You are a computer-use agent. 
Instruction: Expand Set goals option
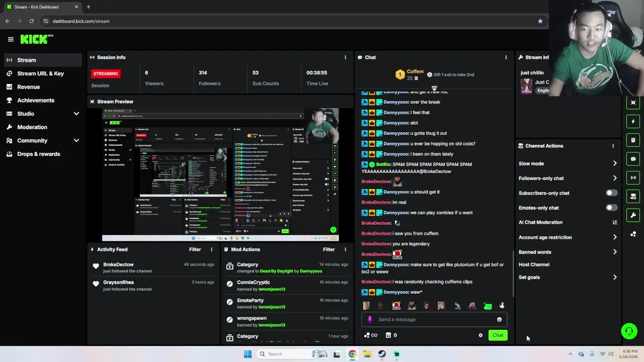[615, 277]
